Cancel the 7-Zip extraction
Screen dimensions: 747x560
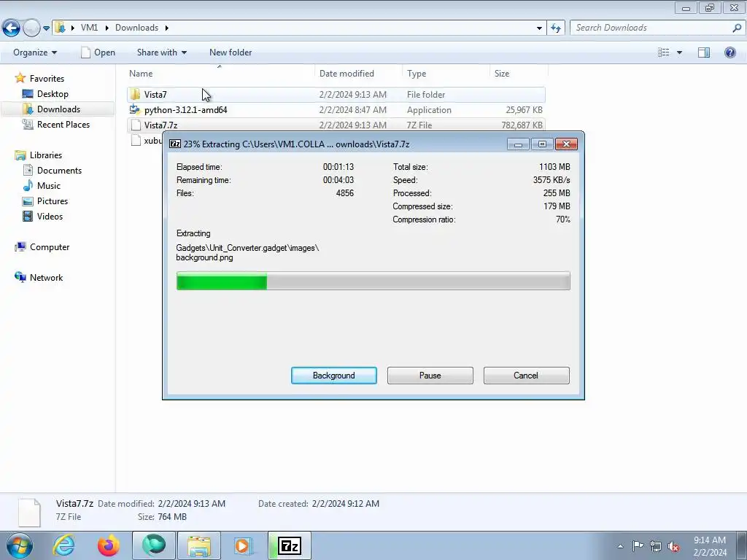pyautogui.click(x=526, y=376)
